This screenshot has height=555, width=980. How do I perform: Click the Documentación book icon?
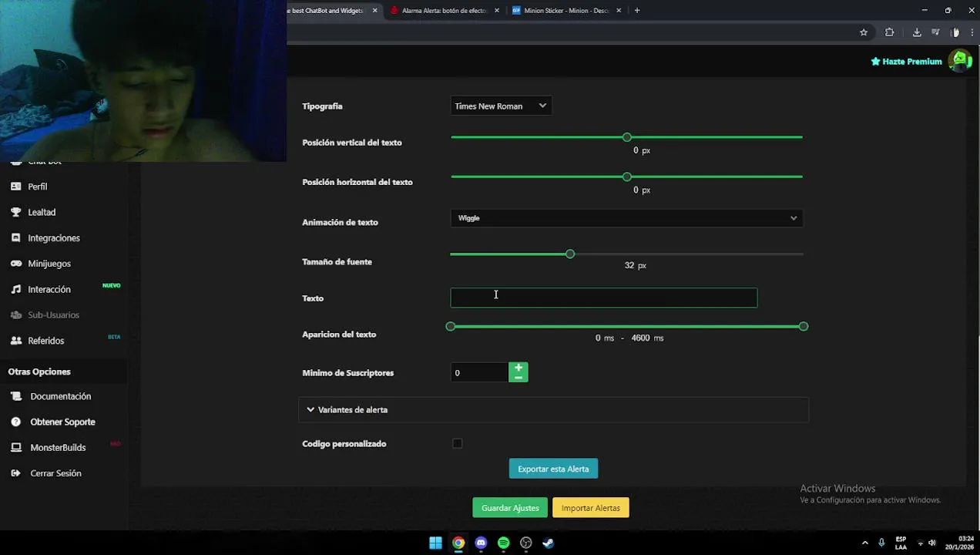point(15,396)
